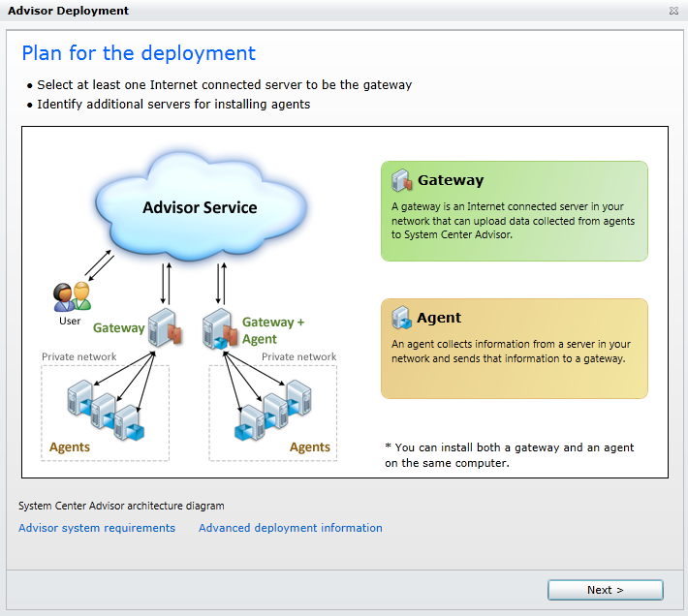This screenshot has width=688, height=616.
Task: Click the Next button
Action: 605,590
